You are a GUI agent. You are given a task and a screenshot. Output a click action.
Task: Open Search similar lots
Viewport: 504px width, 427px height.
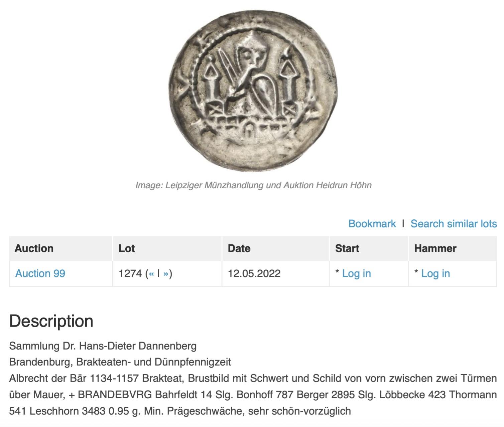click(454, 224)
